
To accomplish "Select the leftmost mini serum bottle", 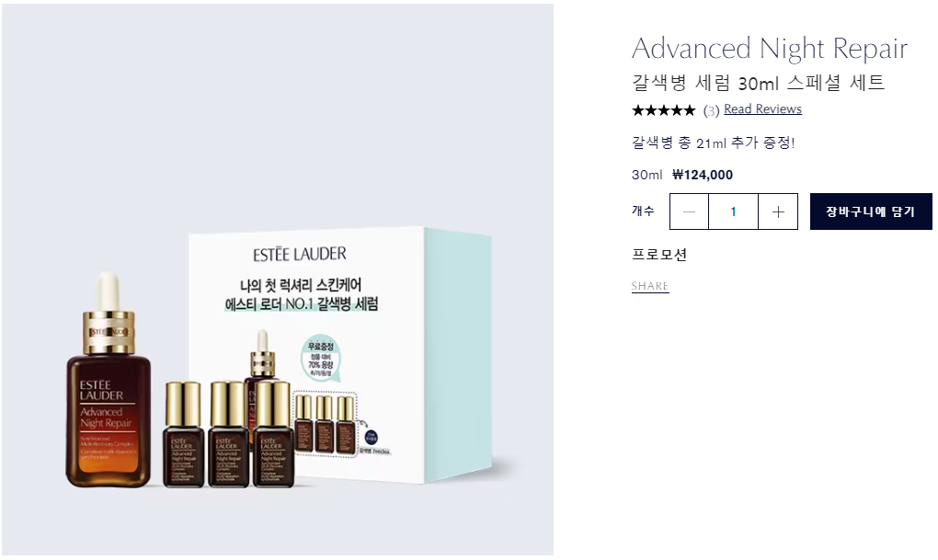I will click(183, 434).
